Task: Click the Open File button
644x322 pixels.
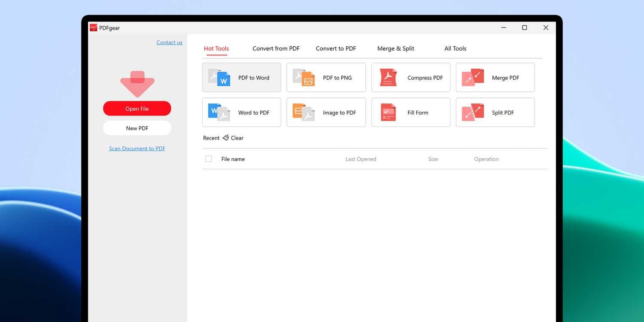Action: [x=137, y=108]
